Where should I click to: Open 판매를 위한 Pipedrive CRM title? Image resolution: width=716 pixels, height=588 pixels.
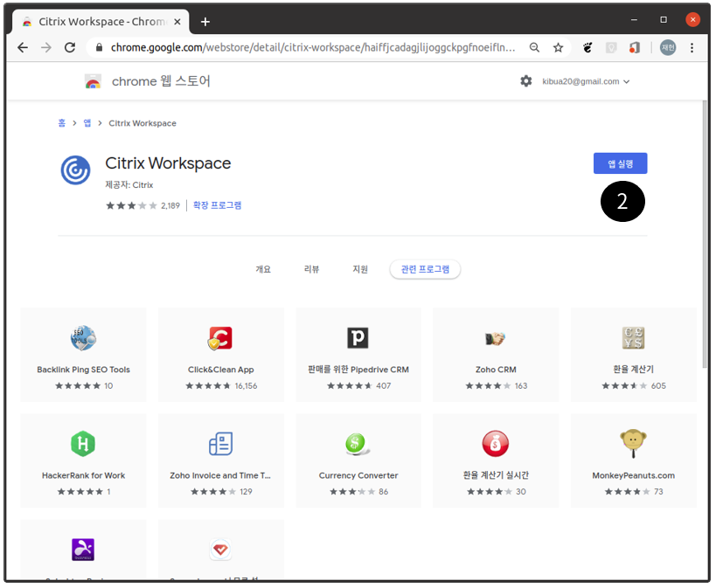point(358,370)
